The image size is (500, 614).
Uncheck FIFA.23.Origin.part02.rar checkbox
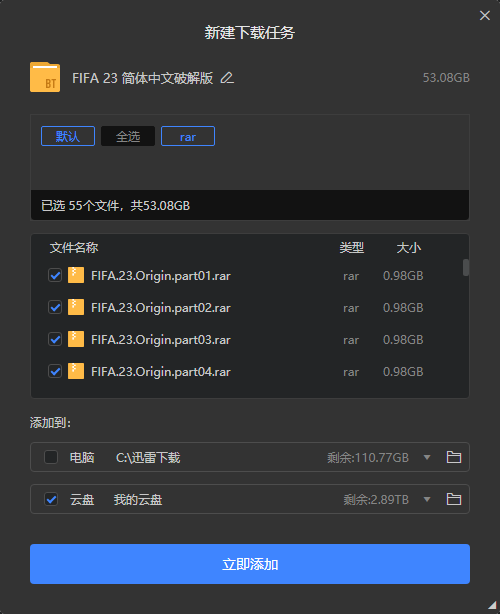point(55,307)
